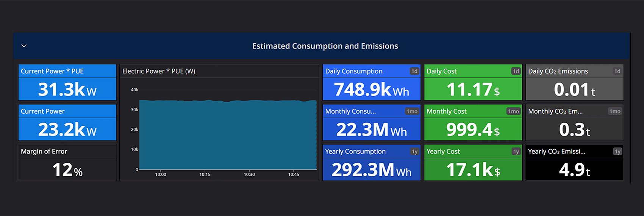This screenshot has height=216, width=644.
Task: Select the Margin of Error panel header
Action: coord(44,152)
